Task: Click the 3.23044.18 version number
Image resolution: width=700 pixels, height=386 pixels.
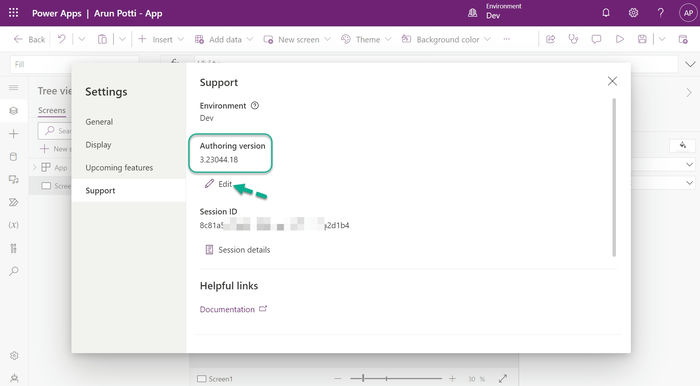Action: pos(219,159)
